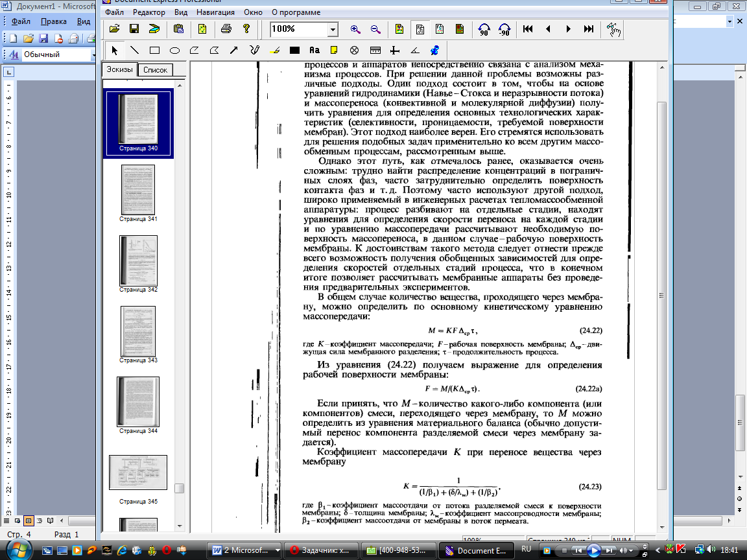Select the angle measurement tool

point(415,50)
